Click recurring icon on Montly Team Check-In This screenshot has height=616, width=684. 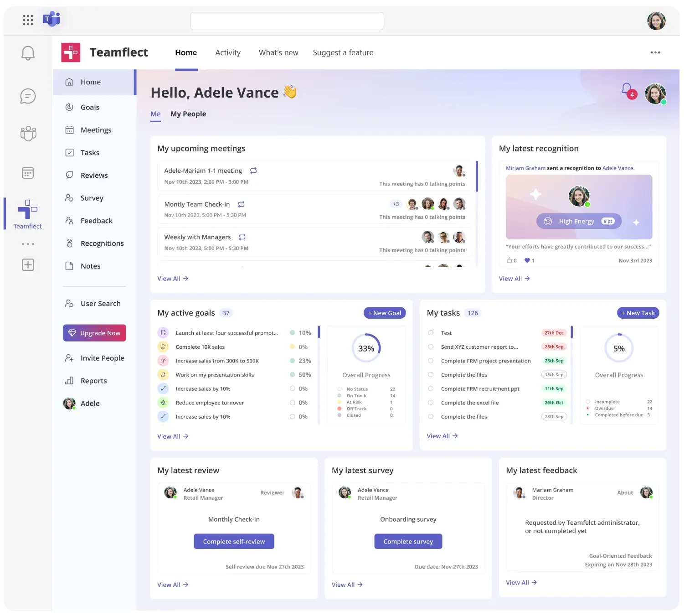click(x=241, y=204)
